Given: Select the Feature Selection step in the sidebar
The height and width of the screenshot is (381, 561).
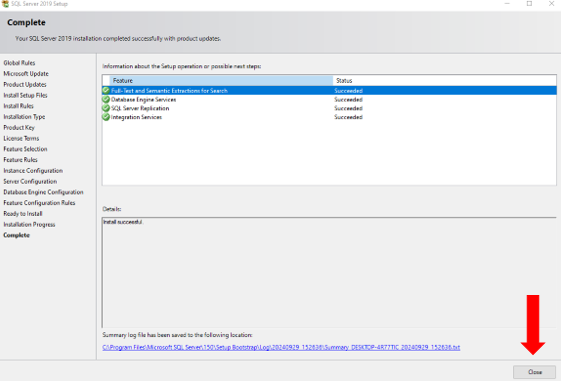Looking at the screenshot, I should click(x=25, y=149).
